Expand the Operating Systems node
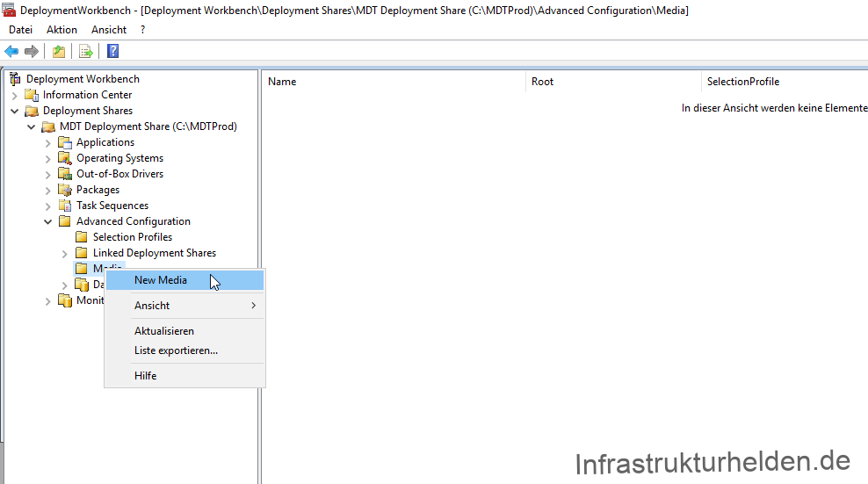 [x=48, y=158]
